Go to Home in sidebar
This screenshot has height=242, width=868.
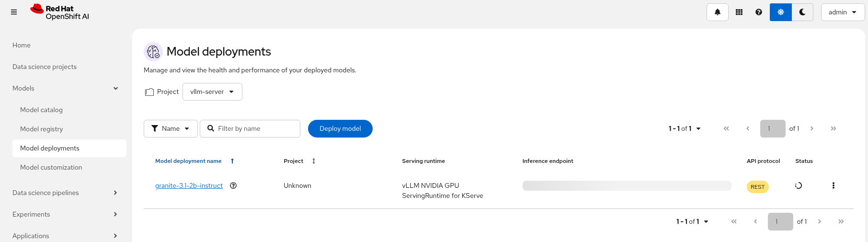pyautogui.click(x=22, y=45)
